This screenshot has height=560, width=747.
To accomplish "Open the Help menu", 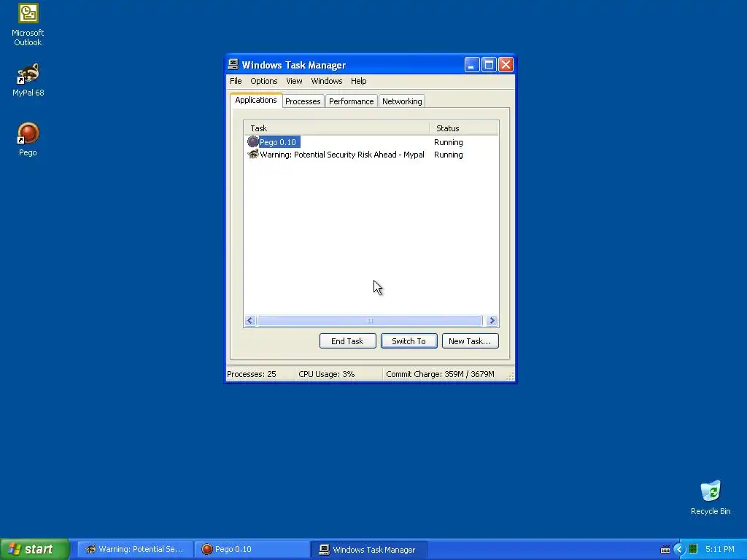I will coord(359,81).
